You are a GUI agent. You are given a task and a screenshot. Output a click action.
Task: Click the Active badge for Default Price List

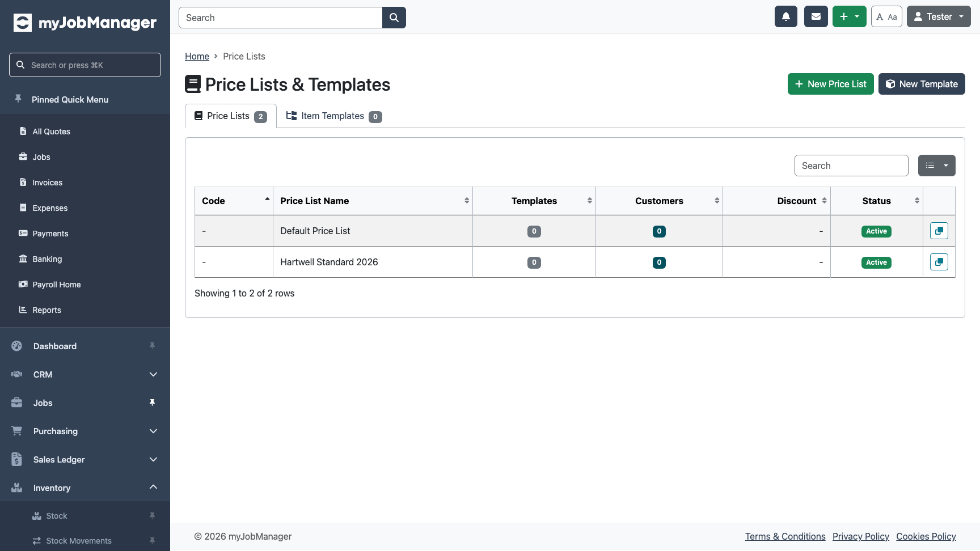(x=876, y=231)
